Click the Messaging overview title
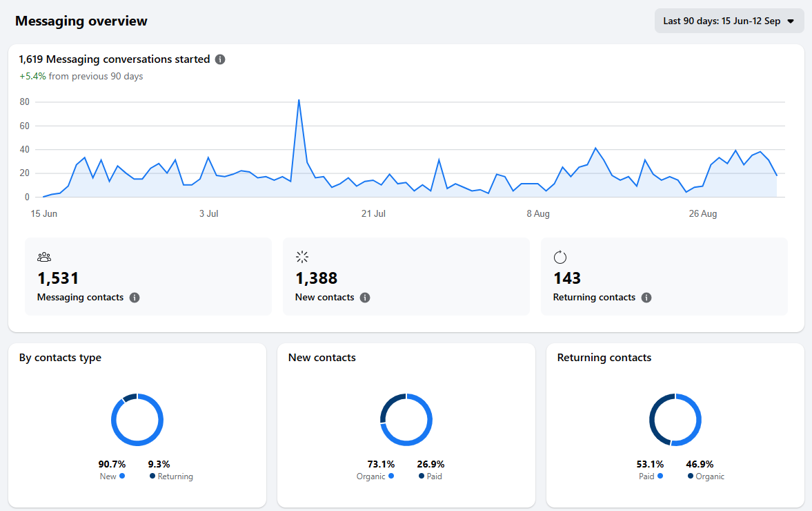812x511 pixels. click(x=81, y=21)
